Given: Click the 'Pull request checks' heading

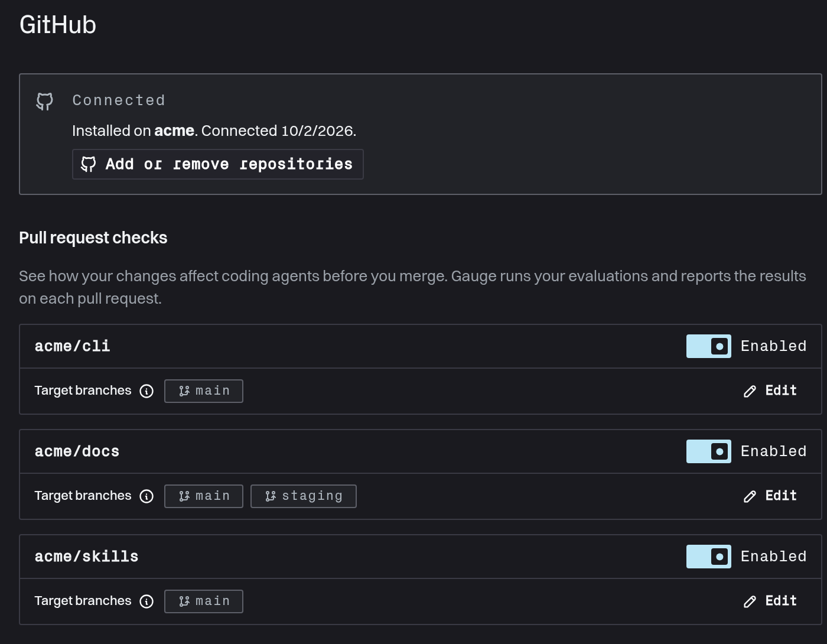Looking at the screenshot, I should [93, 238].
